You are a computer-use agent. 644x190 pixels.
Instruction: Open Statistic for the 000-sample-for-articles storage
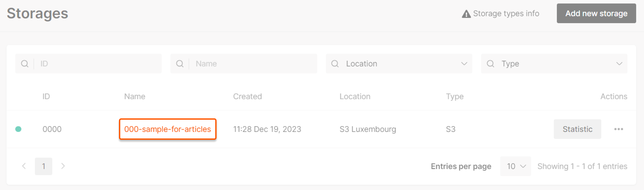577,129
